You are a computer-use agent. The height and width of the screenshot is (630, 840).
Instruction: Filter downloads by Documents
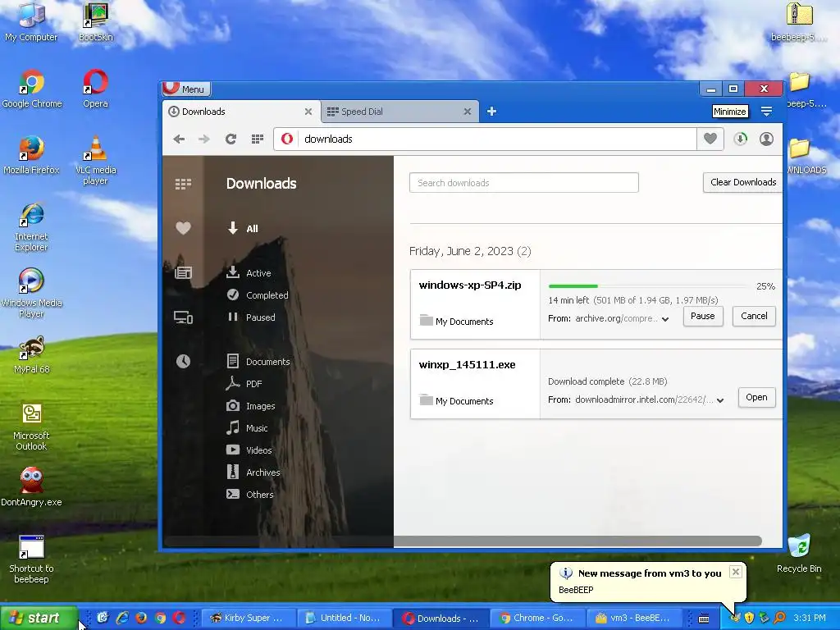(258, 362)
